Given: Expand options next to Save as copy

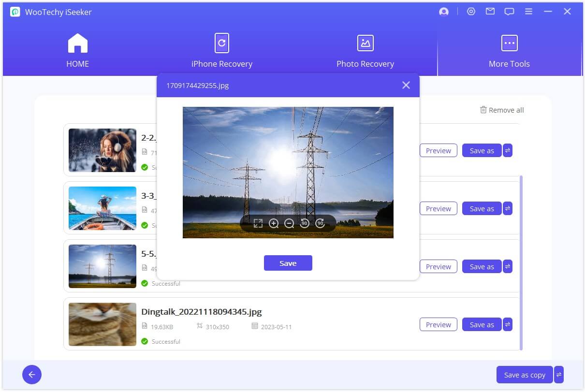Looking at the screenshot, I should [559, 375].
